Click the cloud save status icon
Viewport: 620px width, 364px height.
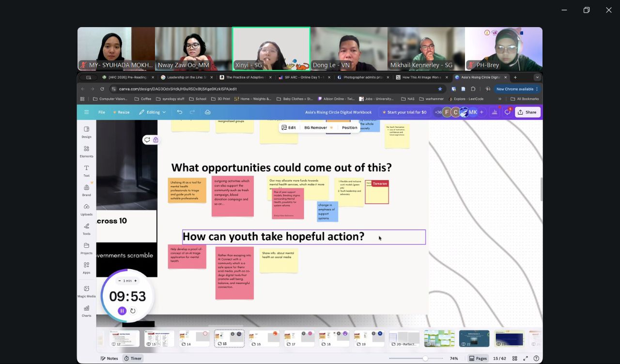coord(208,112)
